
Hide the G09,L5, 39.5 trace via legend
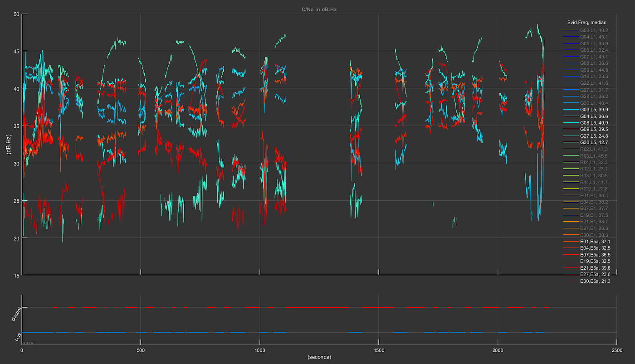coord(595,130)
